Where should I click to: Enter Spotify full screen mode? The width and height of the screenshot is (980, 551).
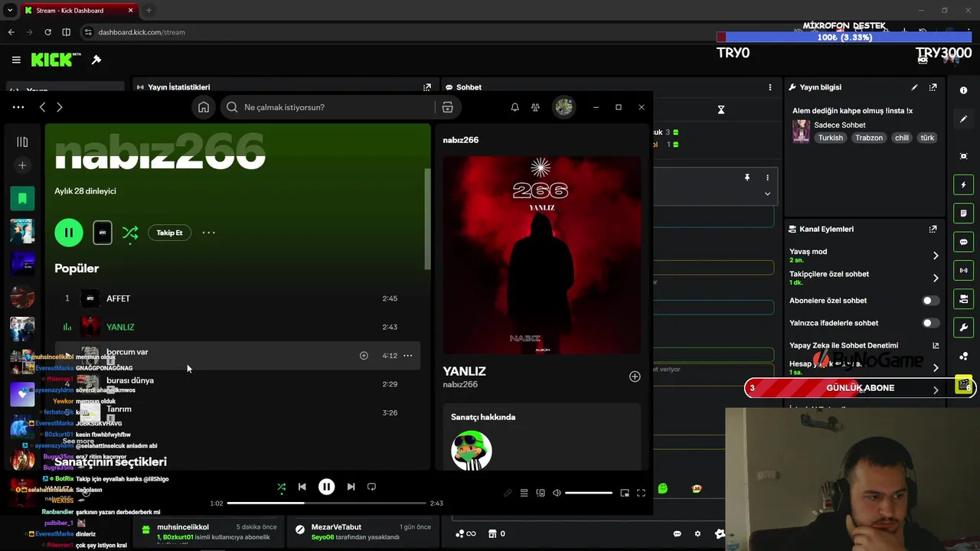(x=641, y=493)
